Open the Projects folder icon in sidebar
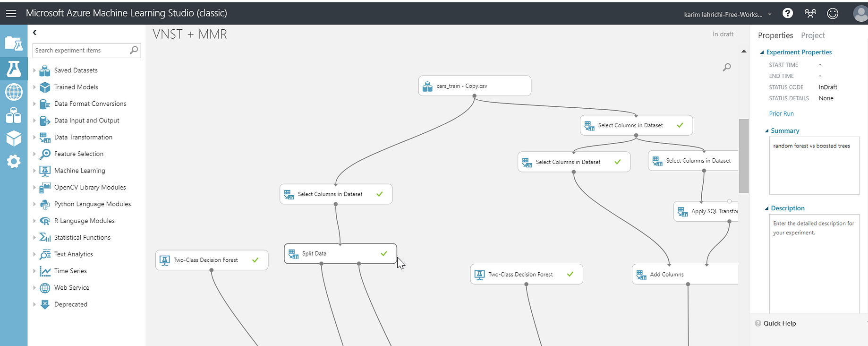The width and height of the screenshot is (868, 346). click(x=14, y=44)
